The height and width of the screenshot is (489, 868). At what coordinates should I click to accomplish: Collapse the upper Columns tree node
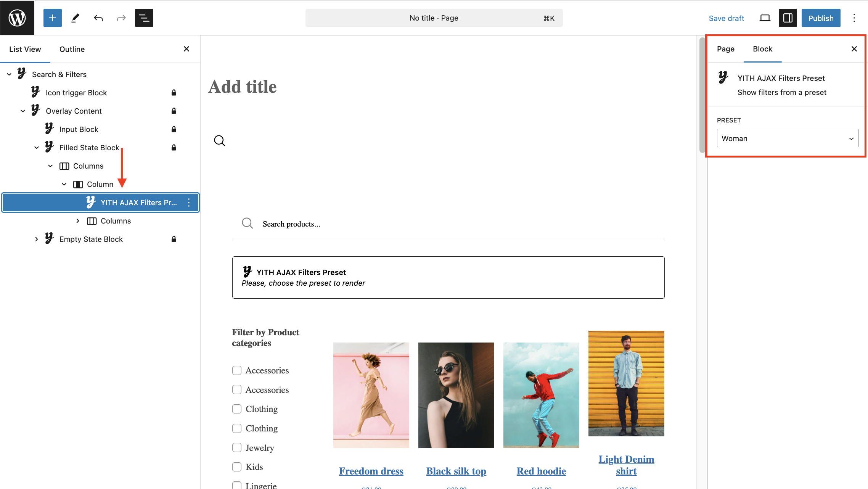50,166
